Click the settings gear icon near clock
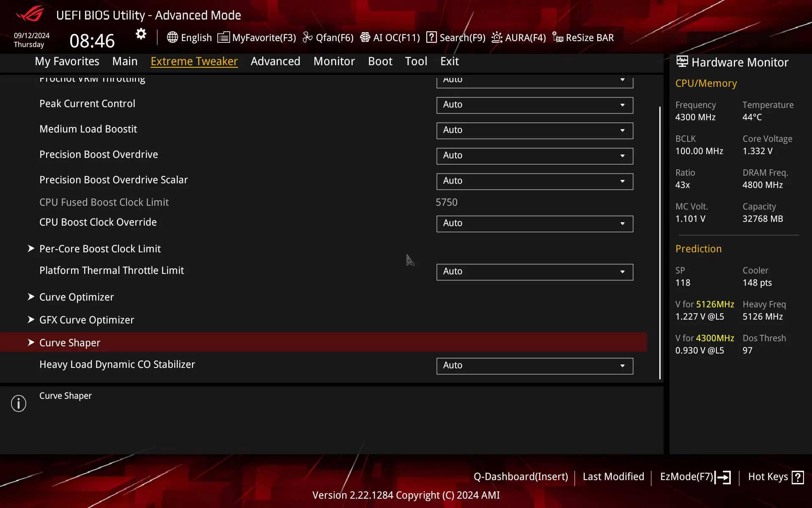 pyautogui.click(x=141, y=34)
